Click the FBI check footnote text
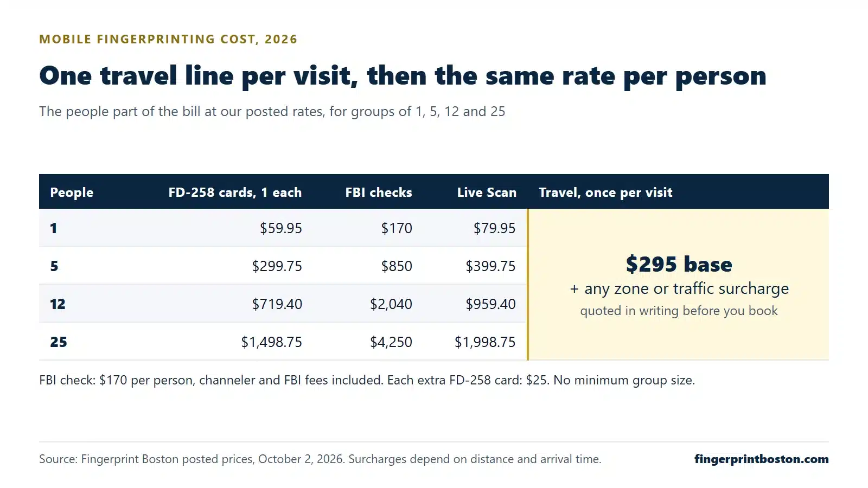 [367, 380]
